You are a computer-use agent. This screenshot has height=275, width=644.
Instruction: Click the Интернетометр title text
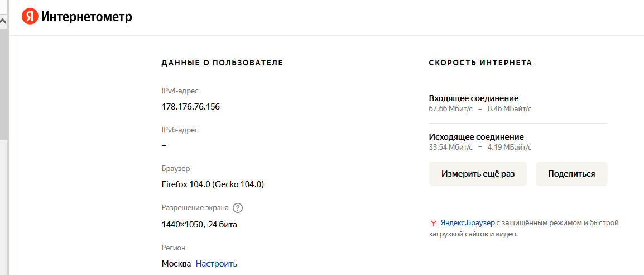[x=86, y=17]
